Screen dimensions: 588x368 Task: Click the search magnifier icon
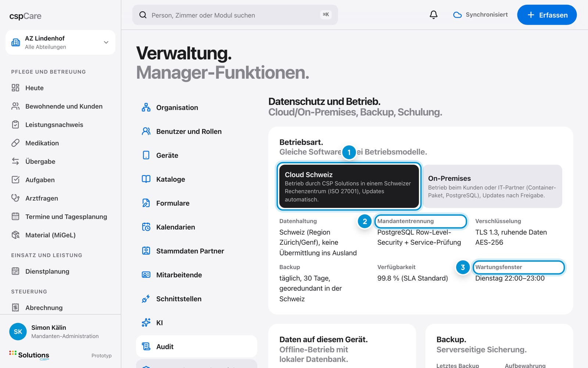coord(143,15)
